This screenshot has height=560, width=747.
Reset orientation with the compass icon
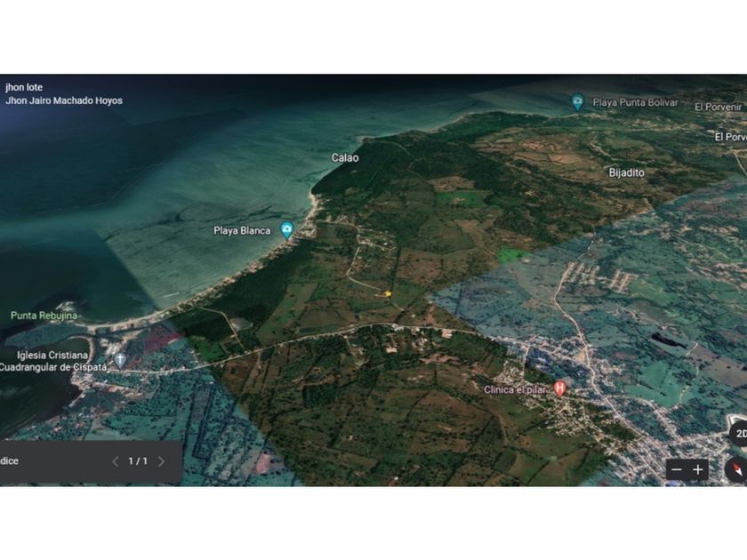(x=737, y=469)
